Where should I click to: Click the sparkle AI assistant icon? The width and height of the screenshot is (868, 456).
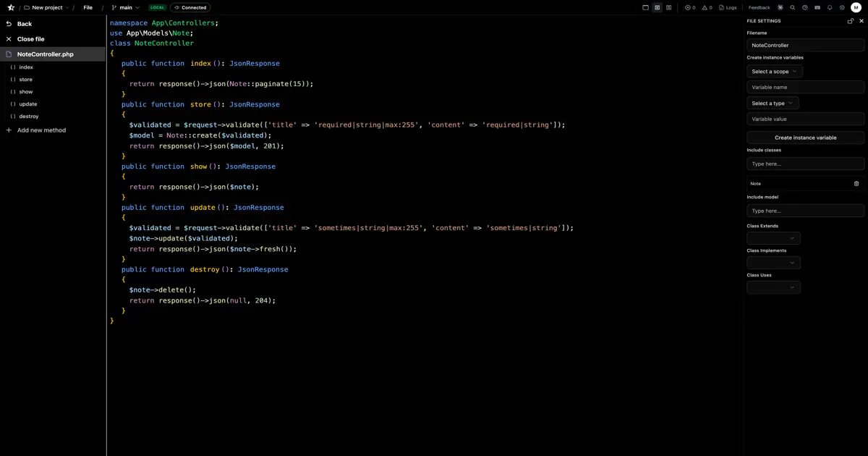coord(780,7)
